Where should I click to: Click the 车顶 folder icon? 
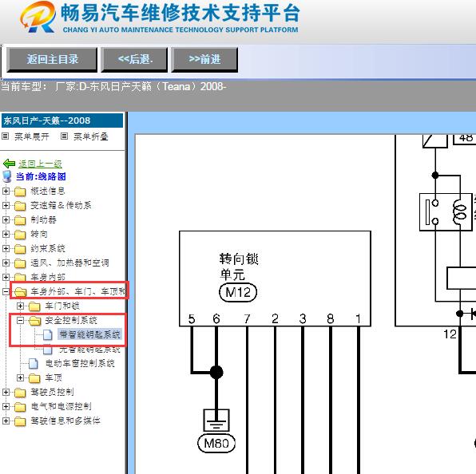[x=34, y=378]
